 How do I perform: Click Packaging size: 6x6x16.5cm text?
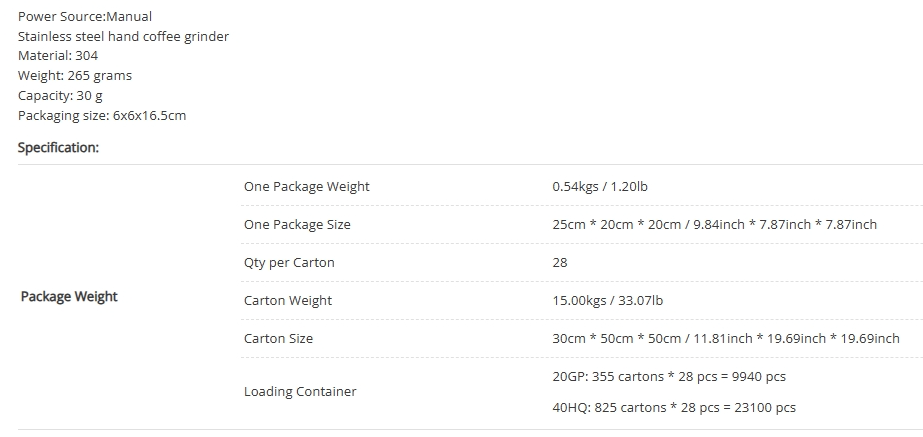[102, 115]
